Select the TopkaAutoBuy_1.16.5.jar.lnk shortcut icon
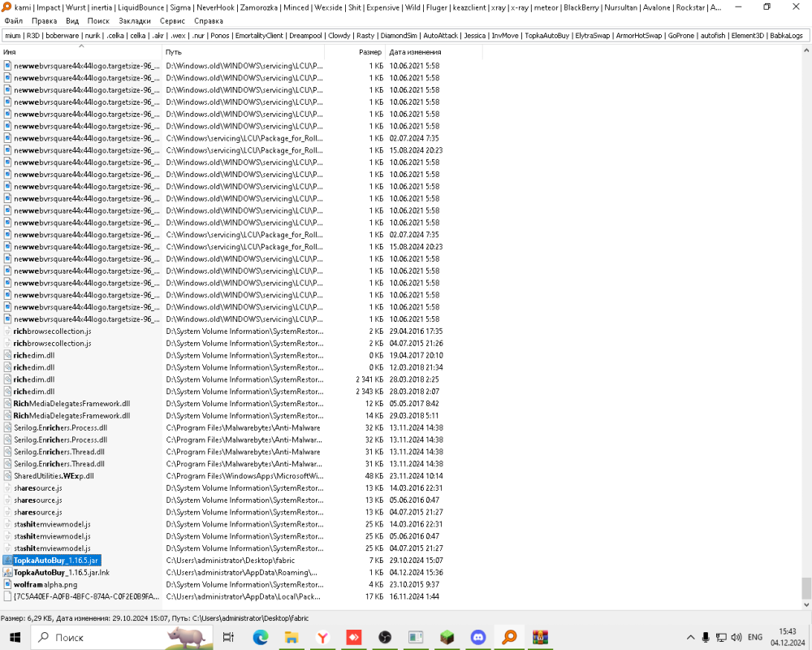This screenshot has width=812, height=650. [x=7, y=572]
